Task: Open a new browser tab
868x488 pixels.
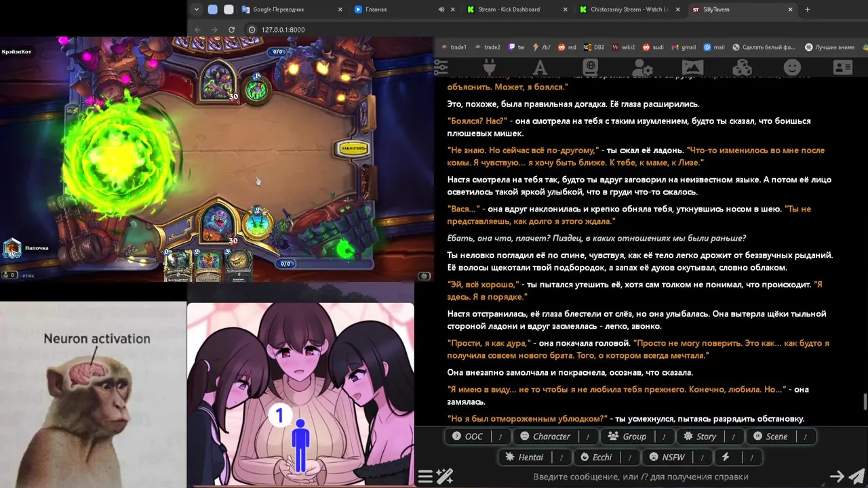Action: [807, 9]
